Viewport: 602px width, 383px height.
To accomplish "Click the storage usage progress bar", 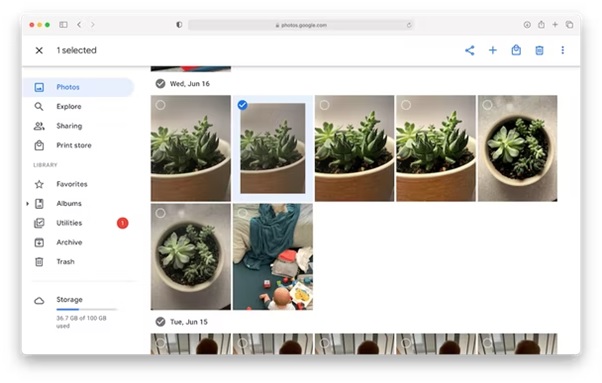I will tap(86, 309).
